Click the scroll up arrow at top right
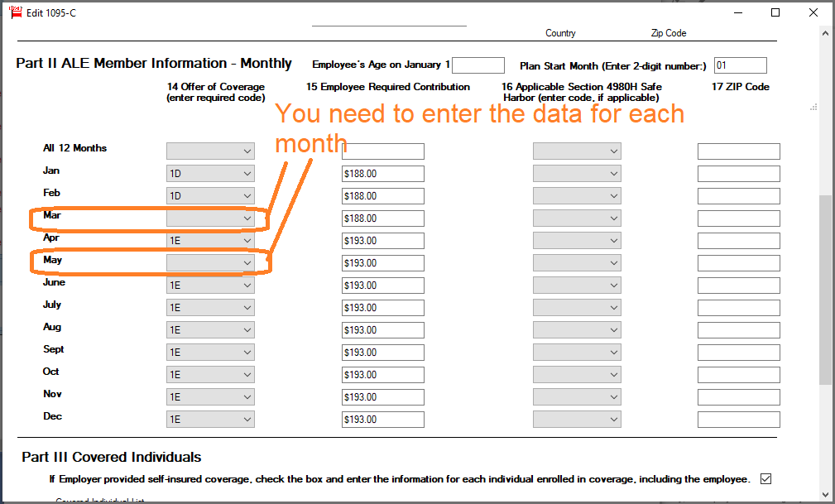The width and height of the screenshot is (835, 504). coord(826,33)
